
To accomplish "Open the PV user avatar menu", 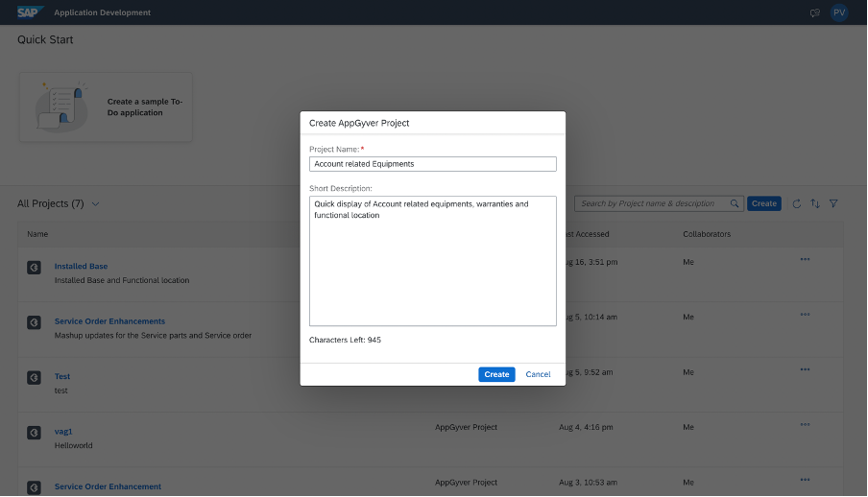I will tap(839, 12).
